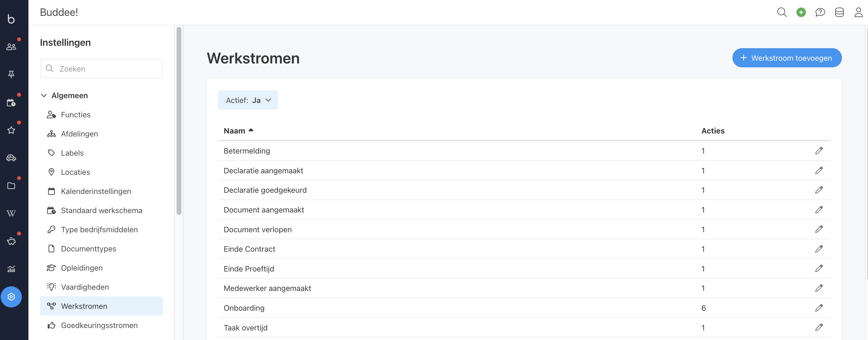Click the Onboarding actions count 6

point(704,308)
